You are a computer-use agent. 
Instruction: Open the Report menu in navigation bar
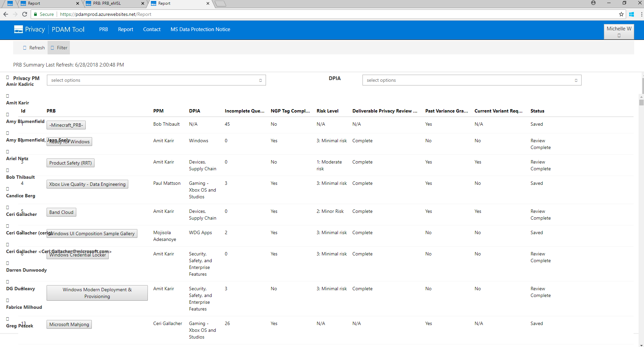tap(125, 29)
